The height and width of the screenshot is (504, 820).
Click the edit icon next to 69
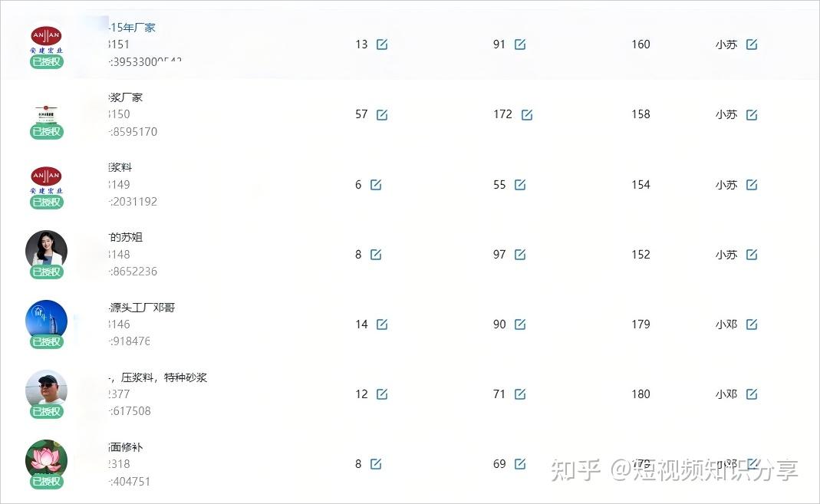[520, 464]
